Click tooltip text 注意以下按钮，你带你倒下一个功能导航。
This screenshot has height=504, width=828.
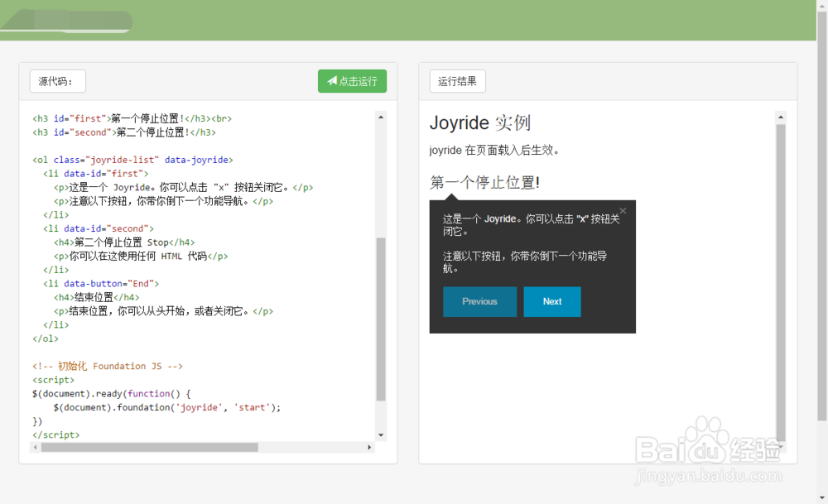point(524,262)
